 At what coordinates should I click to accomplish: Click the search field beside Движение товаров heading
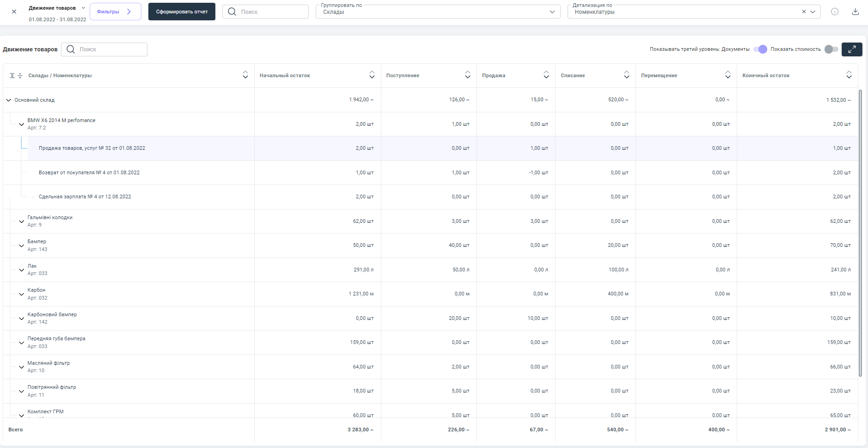coord(104,49)
